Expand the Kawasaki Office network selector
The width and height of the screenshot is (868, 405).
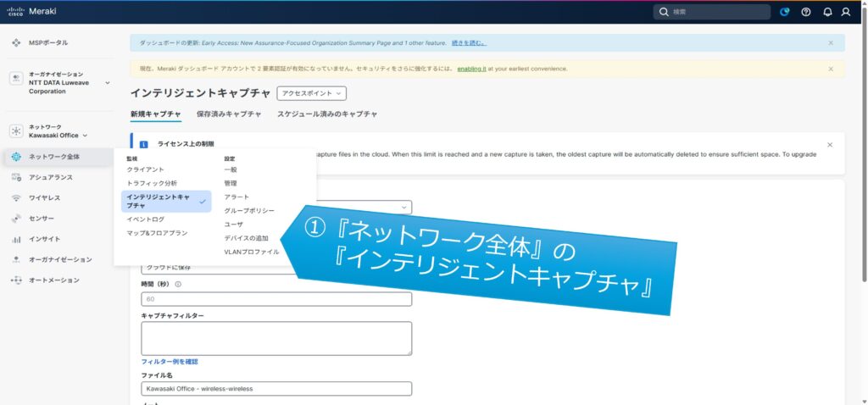pos(85,136)
